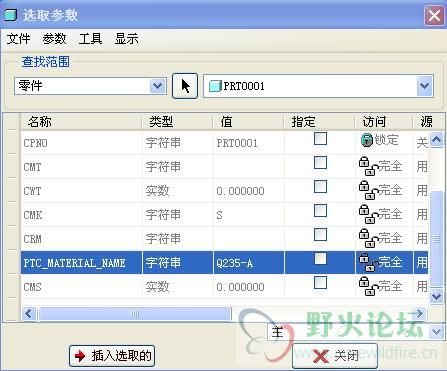Toggle the 指定 checkbox for CMT
The height and width of the screenshot is (371, 447).
coord(320,163)
